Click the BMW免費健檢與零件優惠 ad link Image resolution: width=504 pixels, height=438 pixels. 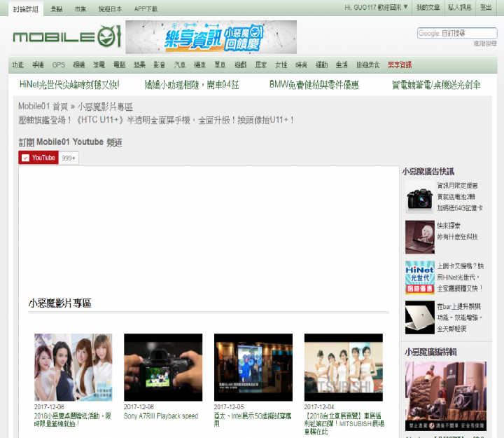(x=314, y=85)
